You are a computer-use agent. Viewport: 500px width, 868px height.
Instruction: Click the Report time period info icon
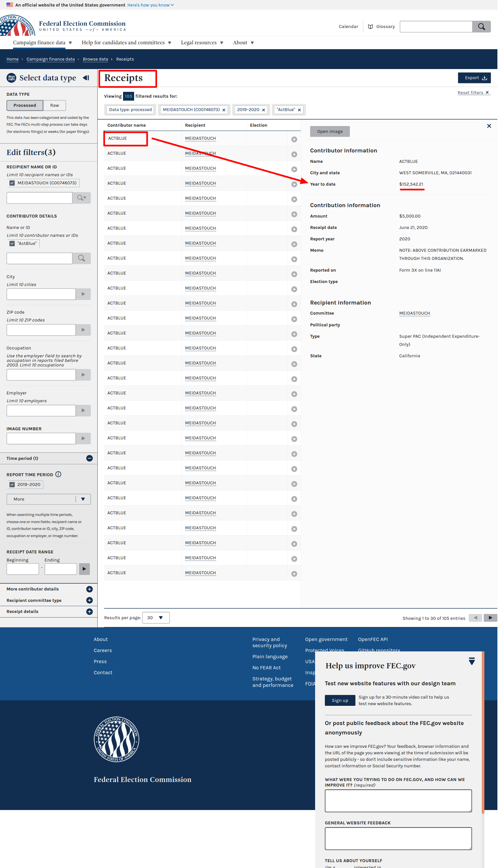click(58, 474)
